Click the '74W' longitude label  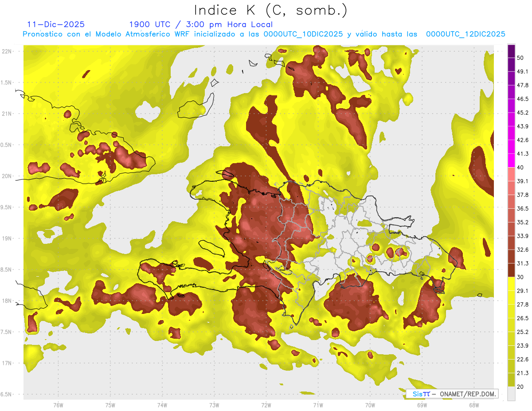click(x=162, y=405)
